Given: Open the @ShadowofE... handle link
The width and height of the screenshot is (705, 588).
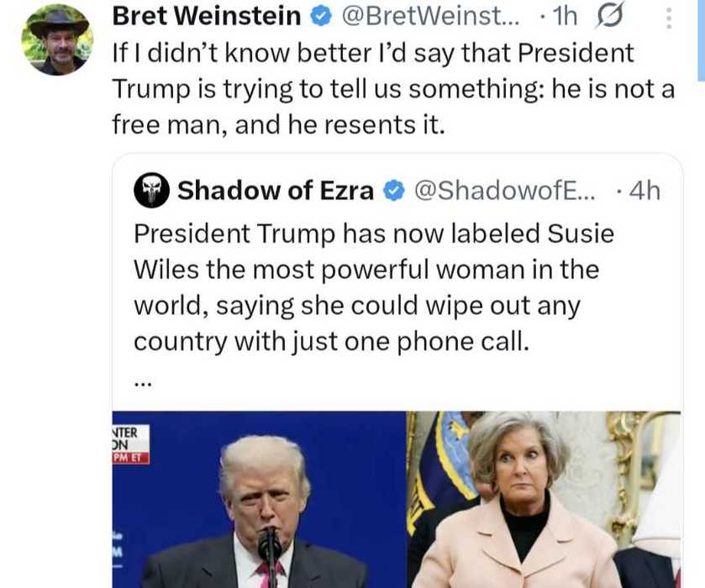Looking at the screenshot, I should 504,191.
